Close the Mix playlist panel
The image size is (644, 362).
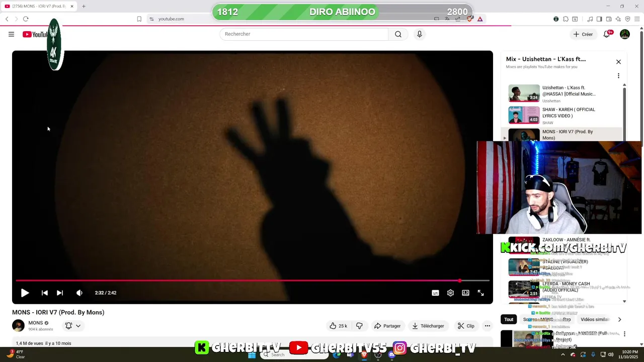(618, 62)
